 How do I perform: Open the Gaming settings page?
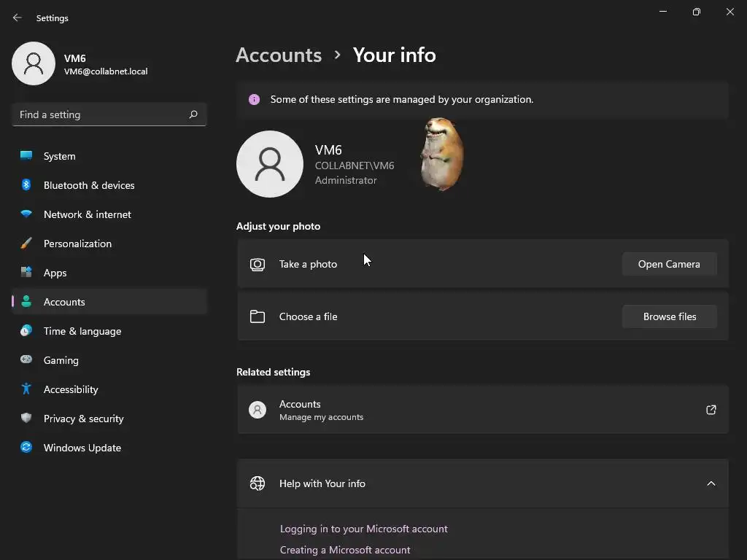pyautogui.click(x=109, y=360)
